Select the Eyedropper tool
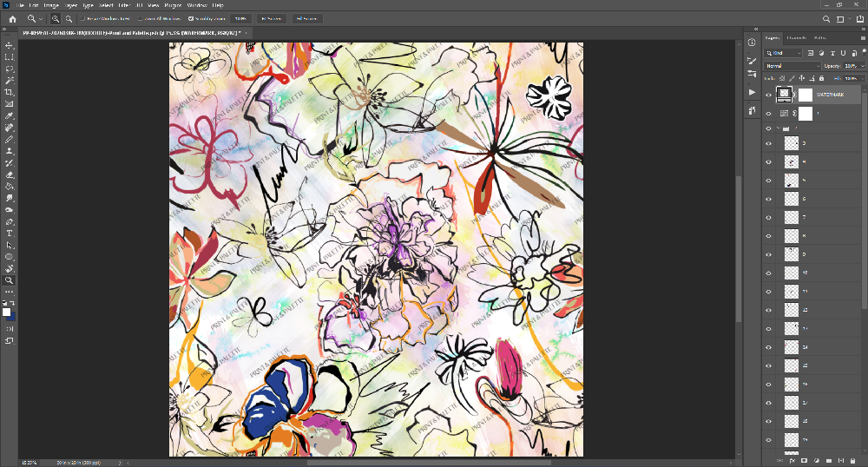 (x=9, y=116)
